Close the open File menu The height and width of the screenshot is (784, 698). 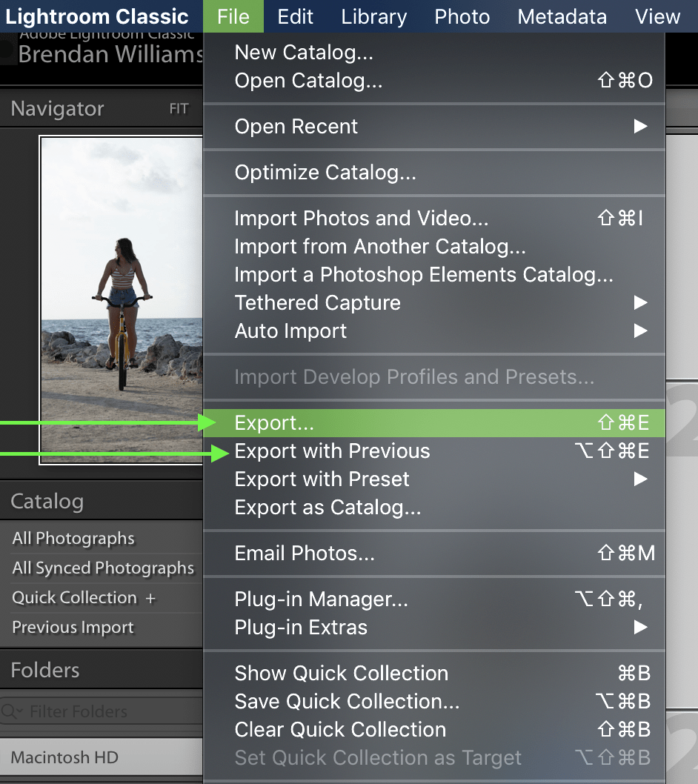(x=233, y=16)
